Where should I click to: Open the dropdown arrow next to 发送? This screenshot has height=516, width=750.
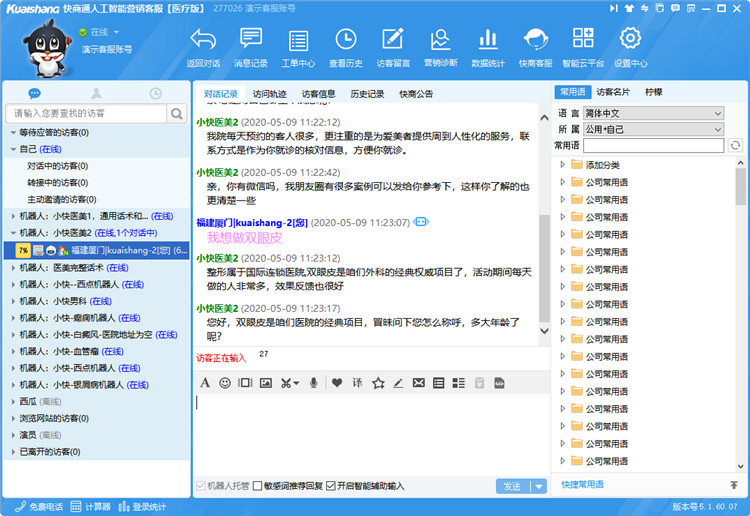(539, 486)
